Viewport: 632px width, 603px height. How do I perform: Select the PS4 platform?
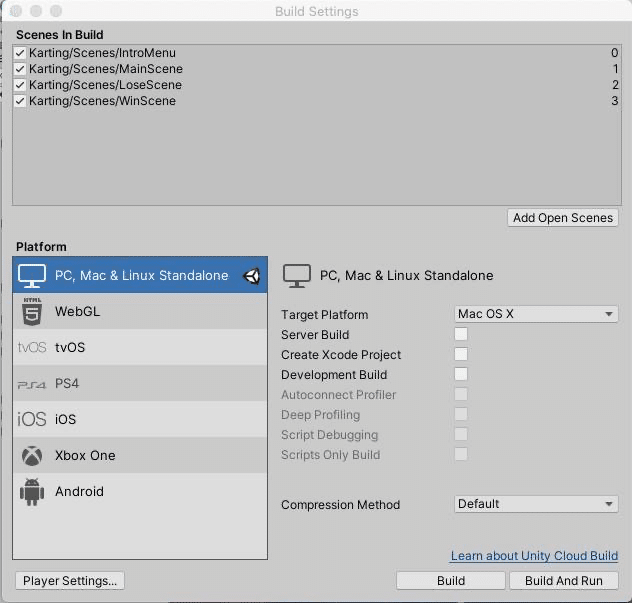pyautogui.click(x=140, y=383)
